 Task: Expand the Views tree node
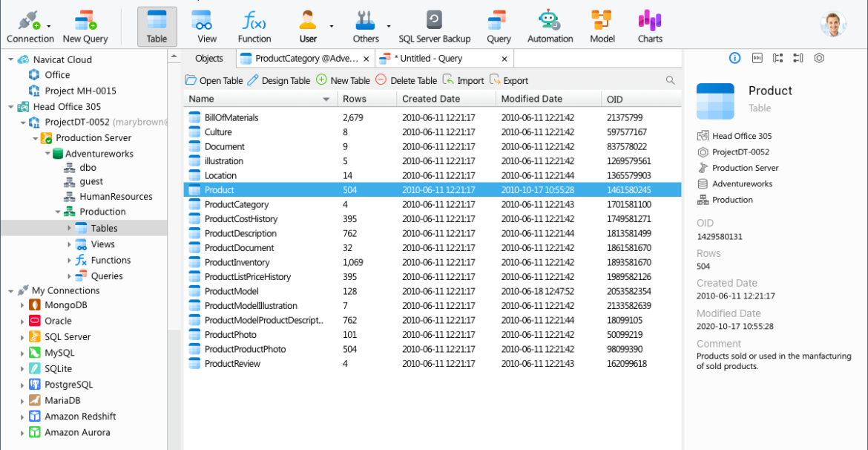(69, 244)
